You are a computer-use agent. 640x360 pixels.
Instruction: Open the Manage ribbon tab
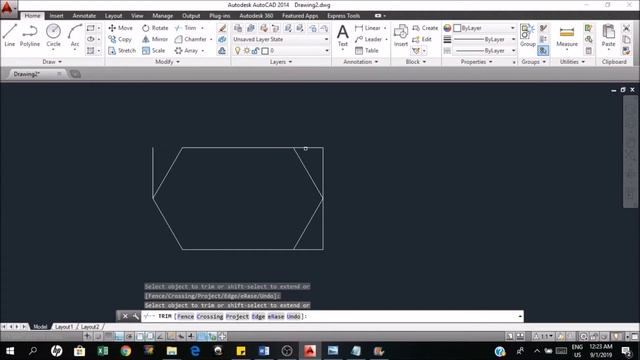[x=162, y=16]
